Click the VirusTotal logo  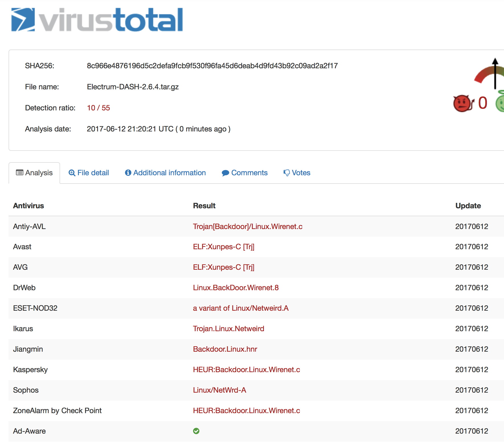tap(97, 19)
